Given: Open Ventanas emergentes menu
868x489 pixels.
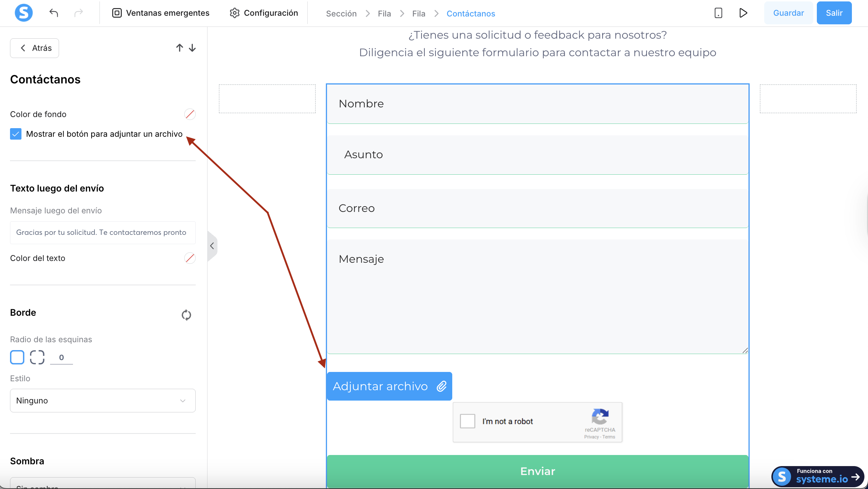Looking at the screenshot, I should (161, 13).
